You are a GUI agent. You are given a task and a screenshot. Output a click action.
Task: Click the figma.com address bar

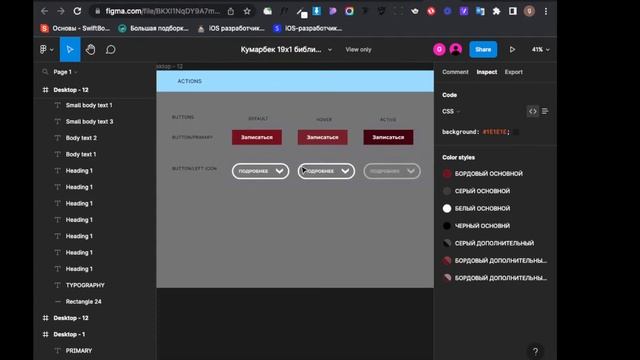[162, 11]
